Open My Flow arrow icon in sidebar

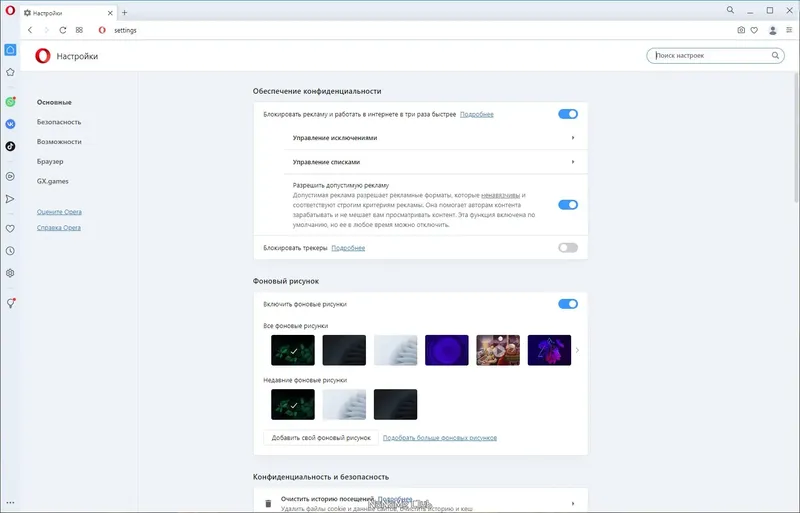(10, 199)
